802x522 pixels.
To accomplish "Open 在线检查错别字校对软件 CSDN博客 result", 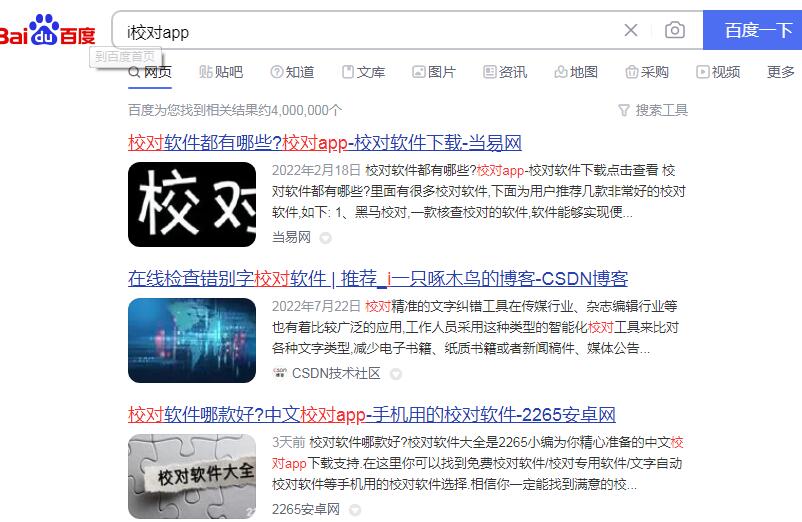I will coord(378,279).
